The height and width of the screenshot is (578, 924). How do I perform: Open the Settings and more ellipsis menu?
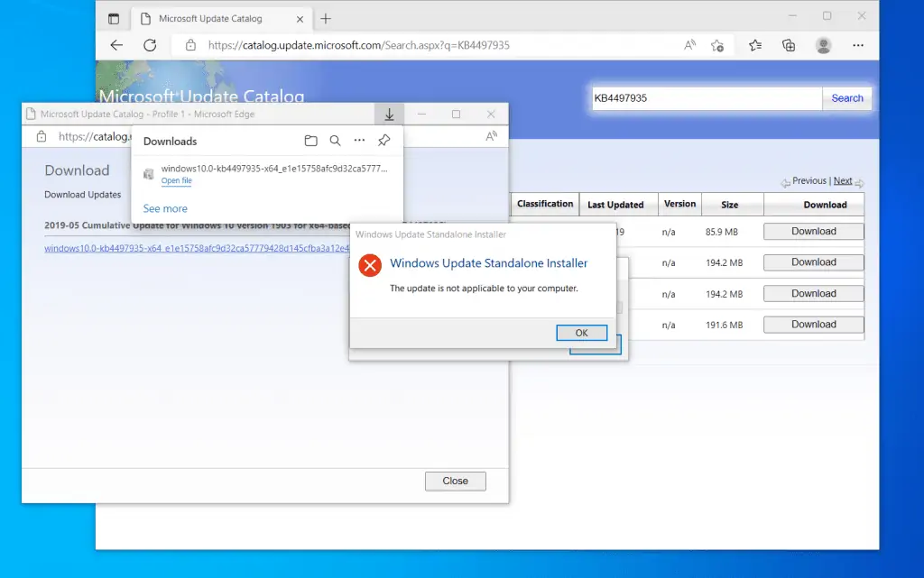[x=858, y=45]
